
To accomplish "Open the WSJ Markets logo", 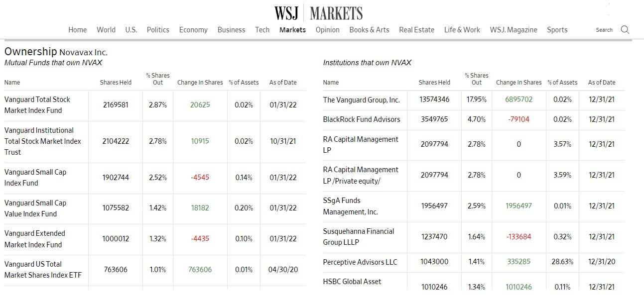I will tap(318, 13).
